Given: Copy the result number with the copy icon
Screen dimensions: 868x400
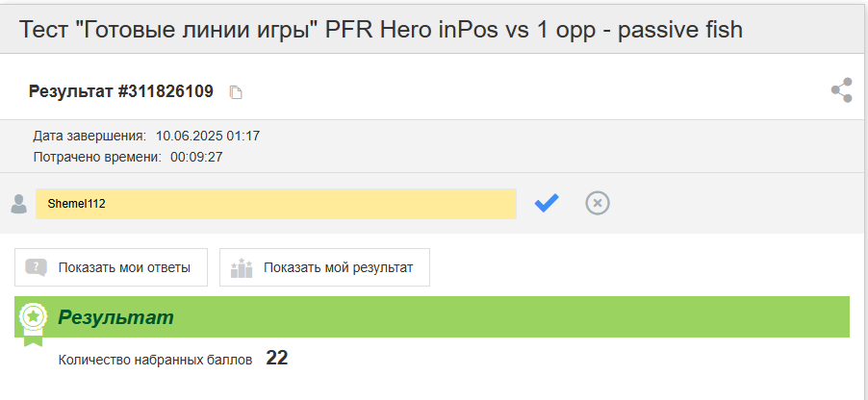Looking at the screenshot, I should click(237, 92).
